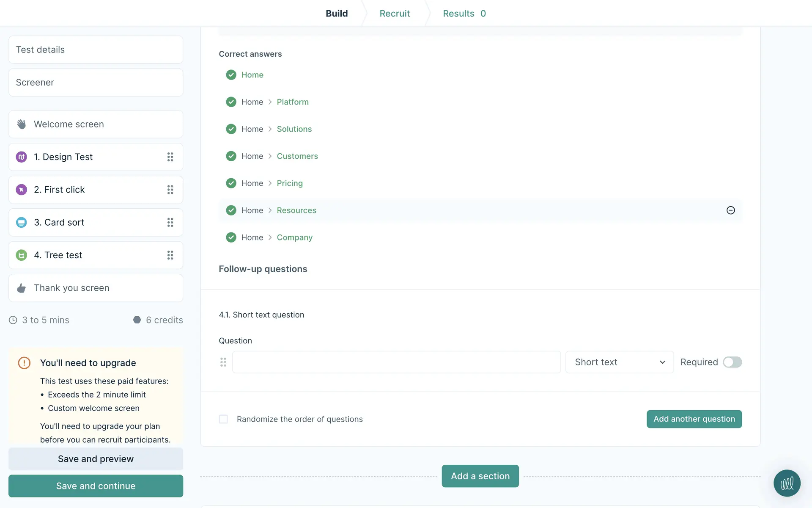The image size is (812, 508).
Task: Click the Design Test section purple icon
Action: [22, 157]
